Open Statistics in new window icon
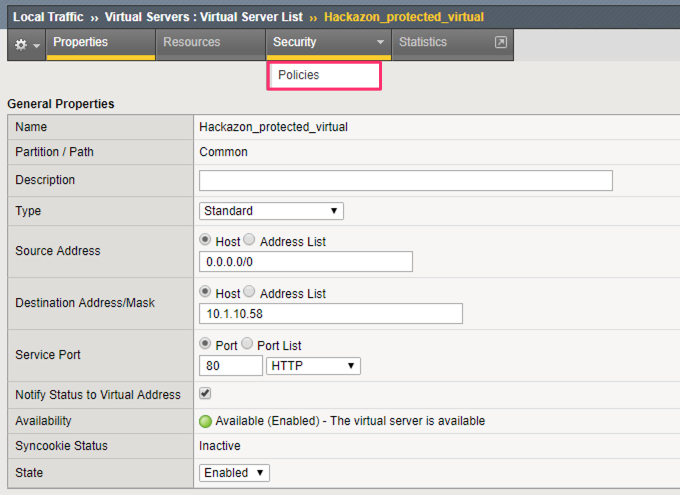This screenshot has height=495, width=680. [500, 42]
